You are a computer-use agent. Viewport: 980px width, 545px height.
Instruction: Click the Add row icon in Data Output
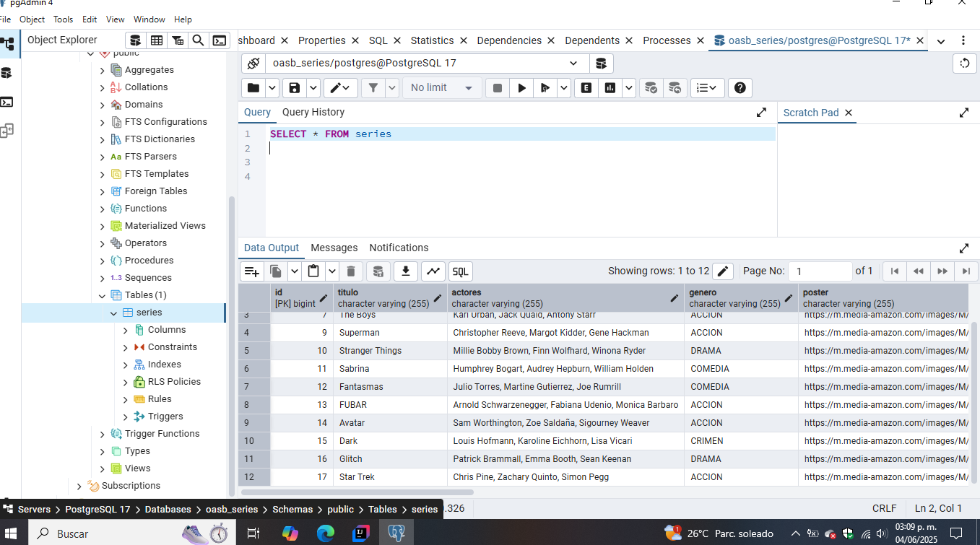click(251, 271)
